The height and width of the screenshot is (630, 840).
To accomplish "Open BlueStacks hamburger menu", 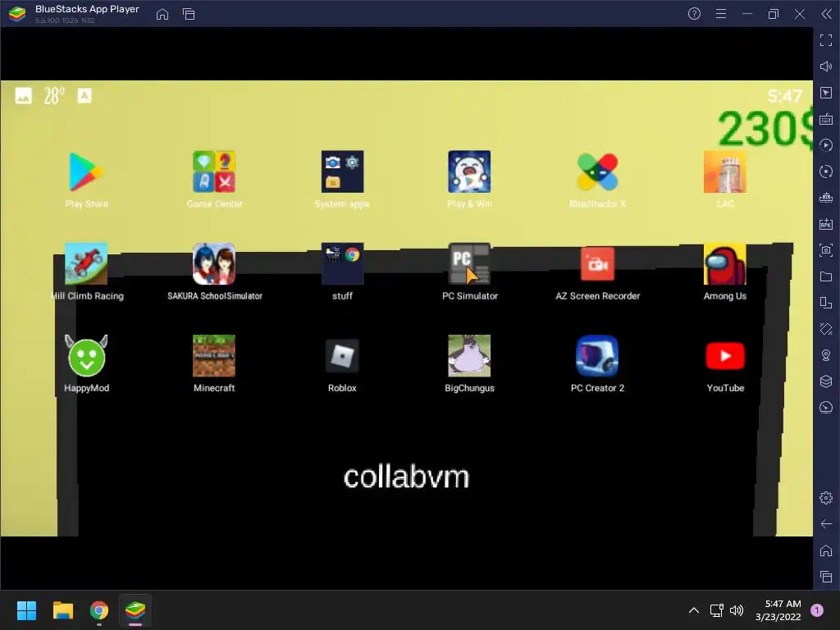I will click(721, 14).
